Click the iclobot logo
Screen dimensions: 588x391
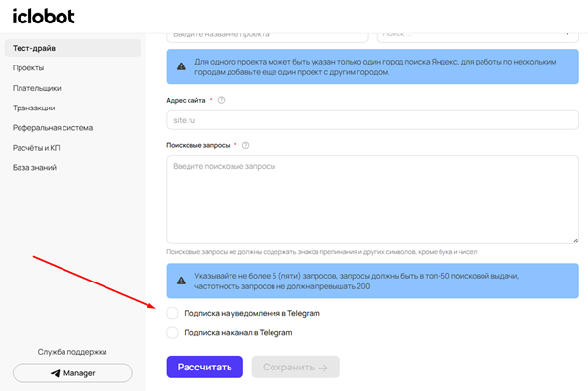coord(43,17)
